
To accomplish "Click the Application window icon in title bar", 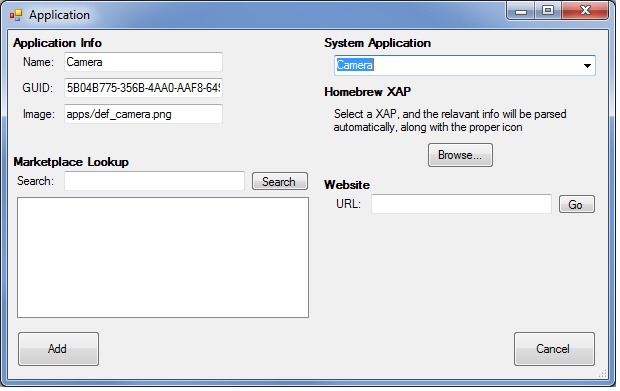I will point(16,15).
